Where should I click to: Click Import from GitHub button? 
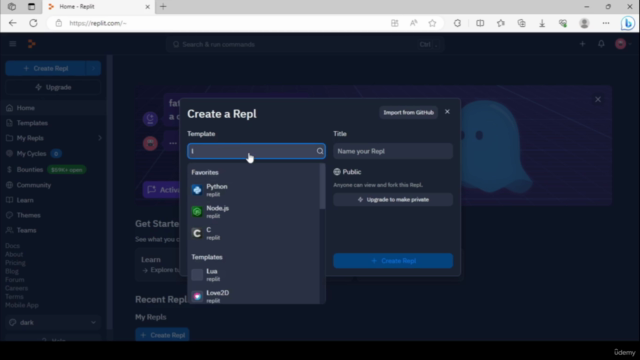click(408, 112)
